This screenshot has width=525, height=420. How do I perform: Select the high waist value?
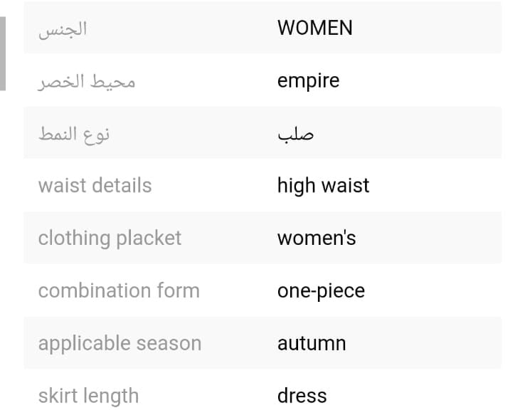tap(323, 186)
